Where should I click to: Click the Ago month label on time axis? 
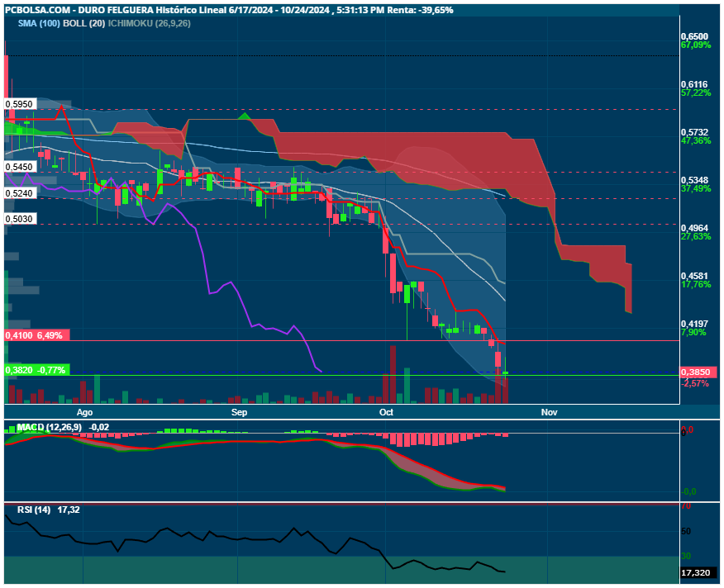(x=84, y=412)
